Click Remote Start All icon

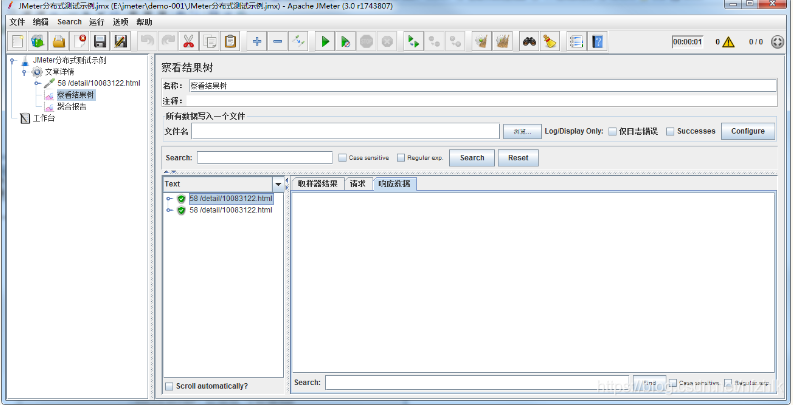pyautogui.click(x=414, y=41)
